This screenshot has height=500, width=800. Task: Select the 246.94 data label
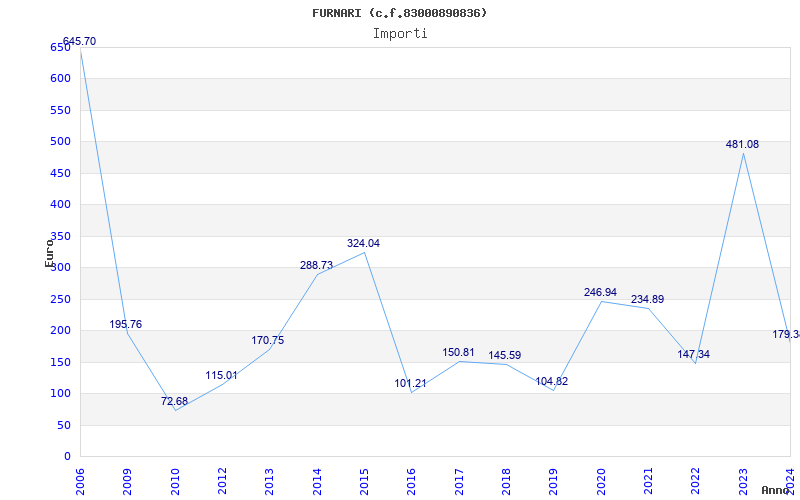tap(601, 292)
